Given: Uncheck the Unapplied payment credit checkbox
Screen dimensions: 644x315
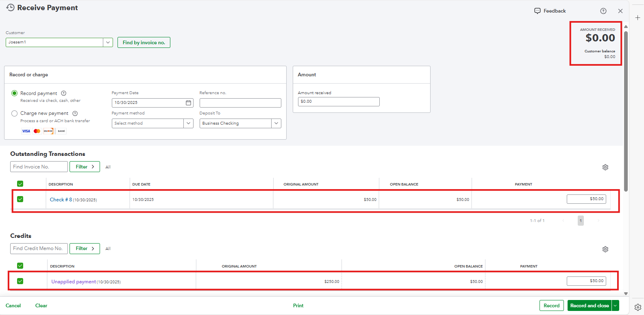Looking at the screenshot, I should tap(20, 281).
